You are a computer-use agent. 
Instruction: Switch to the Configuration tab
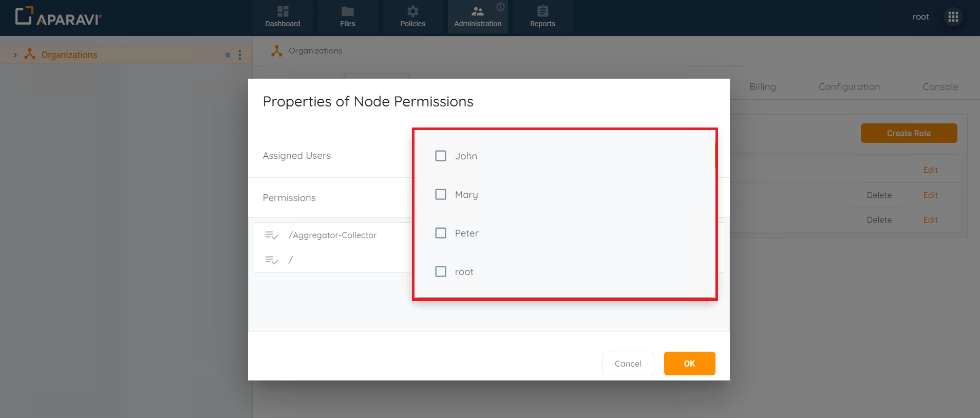tap(849, 87)
